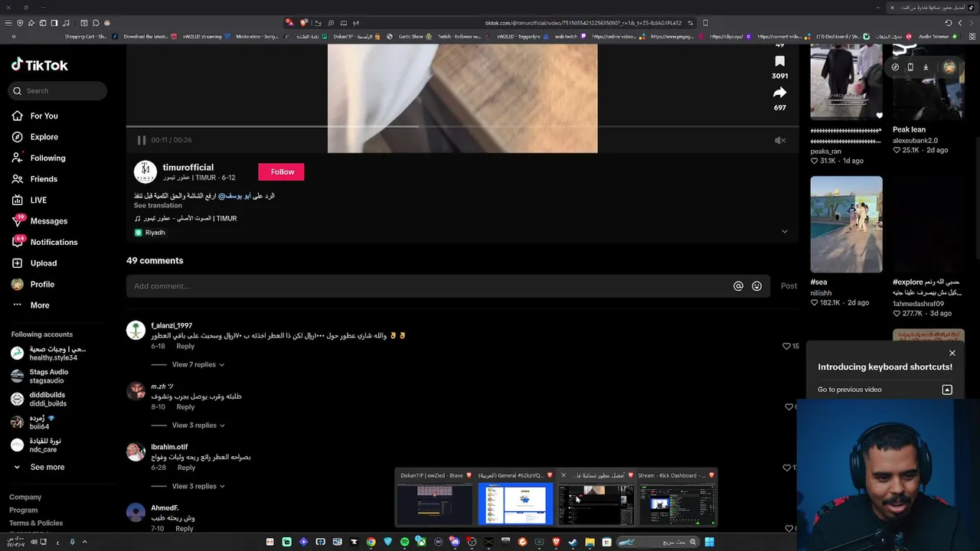The width and height of the screenshot is (980, 551).
Task: Expand View 3 replies under m.zh
Action: click(198, 425)
